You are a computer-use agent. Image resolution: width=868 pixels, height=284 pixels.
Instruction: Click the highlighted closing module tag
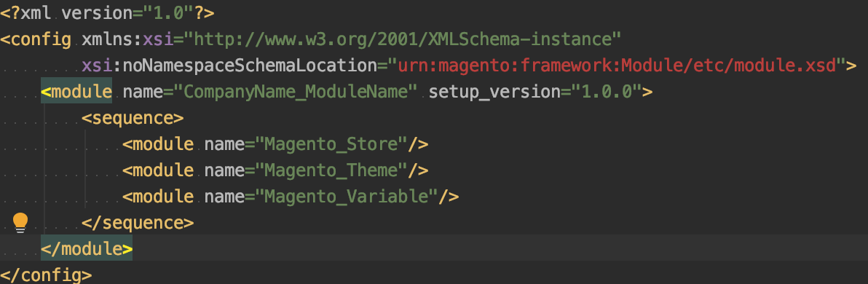point(87,248)
